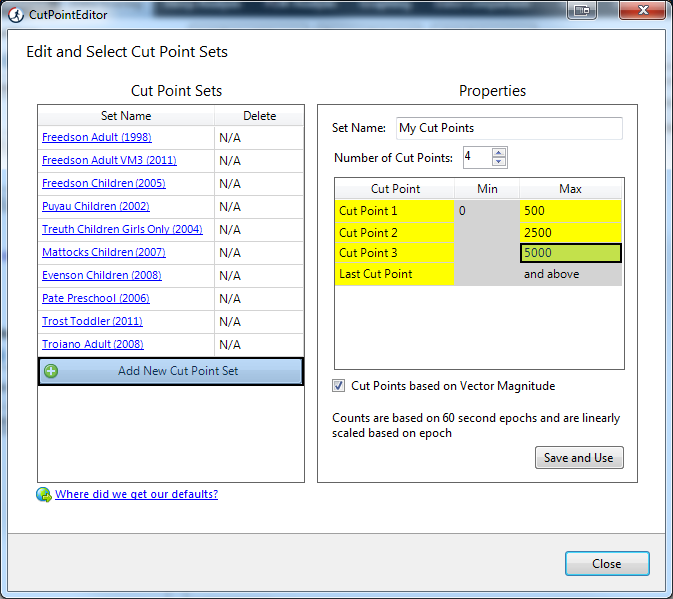Edit the Cut Point 1 max value 500
Screen dimensions: 673x599
coord(570,211)
